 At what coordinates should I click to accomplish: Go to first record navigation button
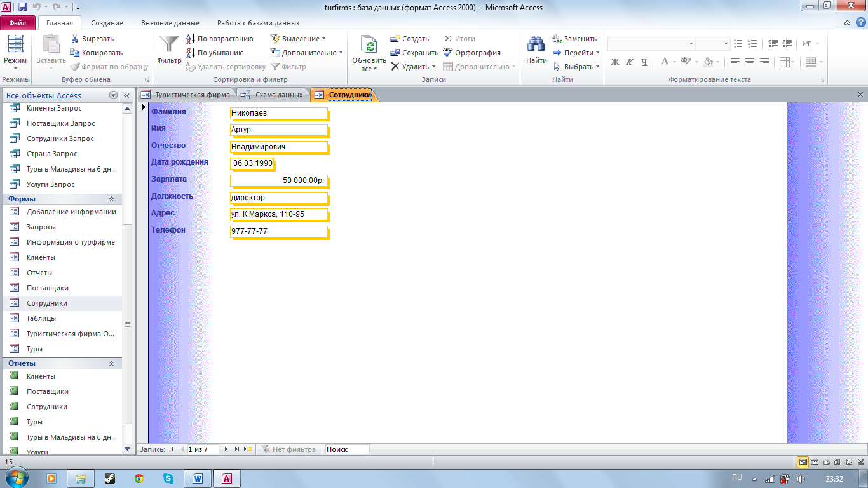click(172, 449)
